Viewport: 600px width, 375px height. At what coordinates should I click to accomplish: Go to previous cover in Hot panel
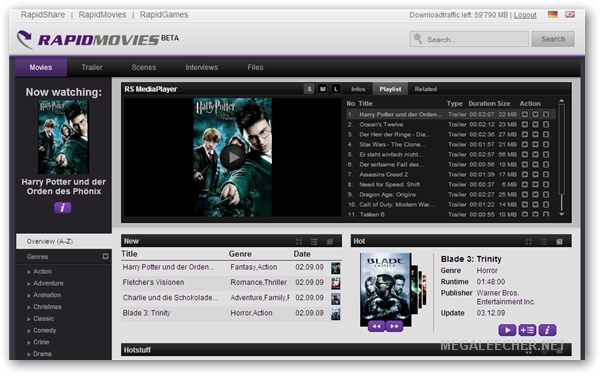[377, 326]
